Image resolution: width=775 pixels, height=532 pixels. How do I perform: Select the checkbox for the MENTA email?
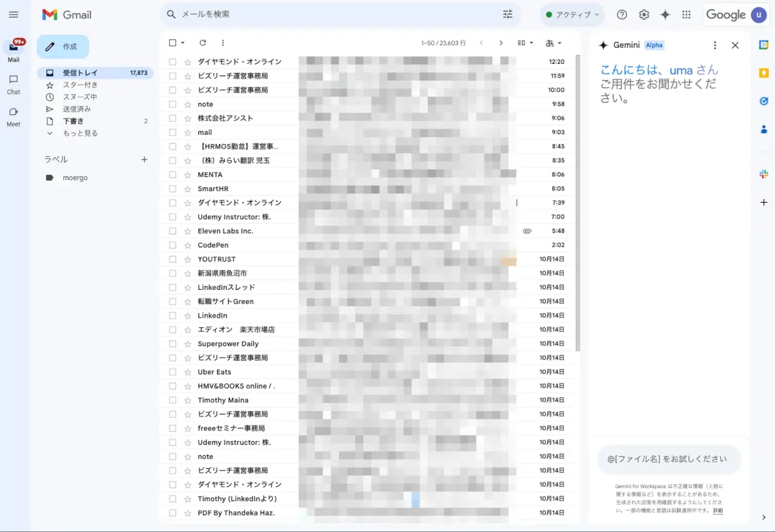[172, 174]
